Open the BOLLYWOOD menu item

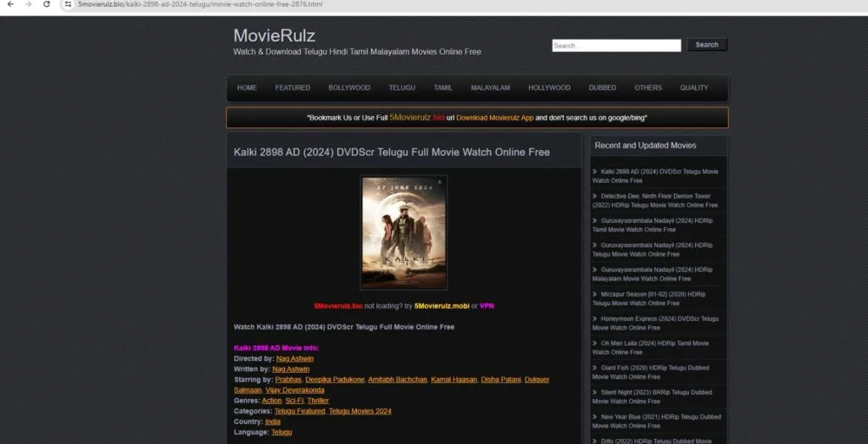349,87
